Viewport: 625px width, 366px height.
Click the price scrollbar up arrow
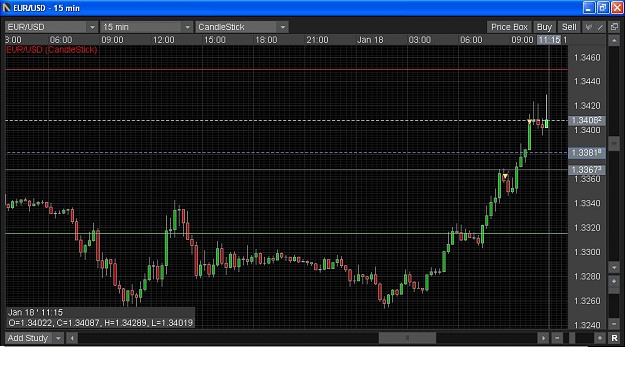pyautogui.click(x=614, y=41)
